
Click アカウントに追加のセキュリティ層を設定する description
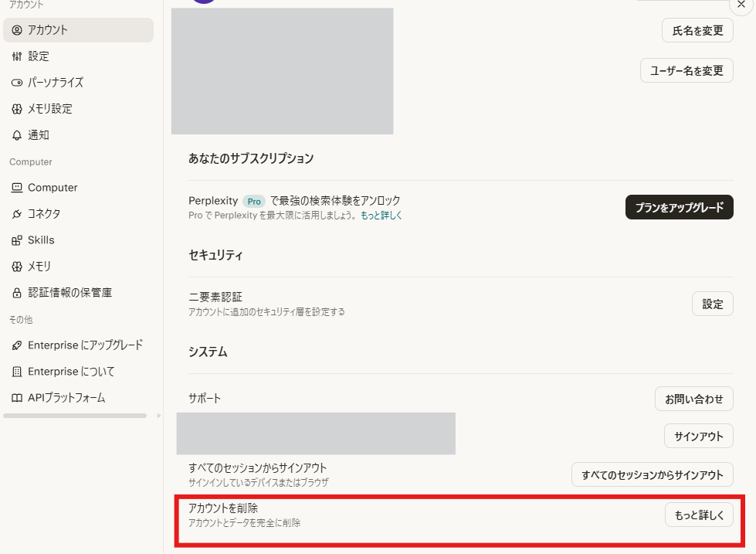(x=266, y=311)
